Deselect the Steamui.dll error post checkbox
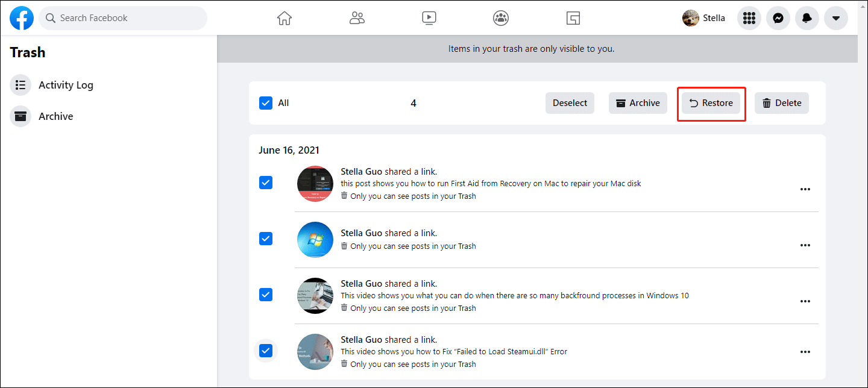The image size is (868, 388). click(x=266, y=351)
